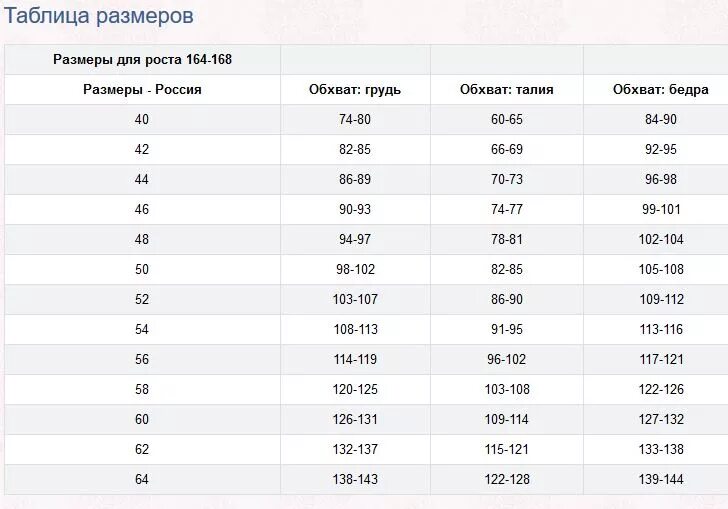Click the hips value 117-121

click(x=661, y=359)
